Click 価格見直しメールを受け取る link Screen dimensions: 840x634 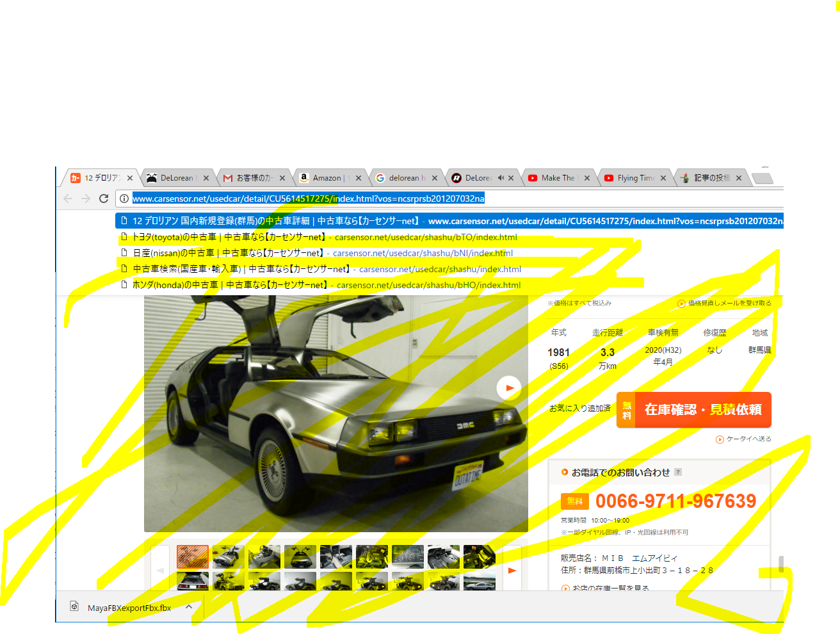coord(725,303)
